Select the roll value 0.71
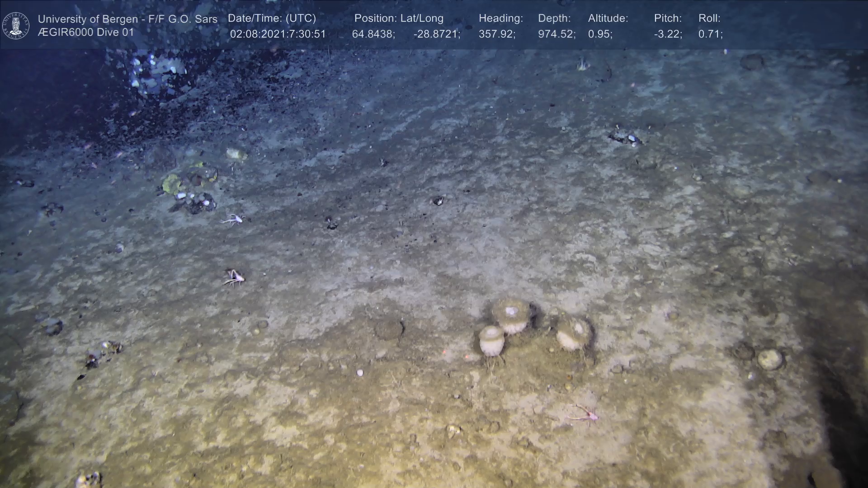This screenshot has width=868, height=488. (710, 34)
